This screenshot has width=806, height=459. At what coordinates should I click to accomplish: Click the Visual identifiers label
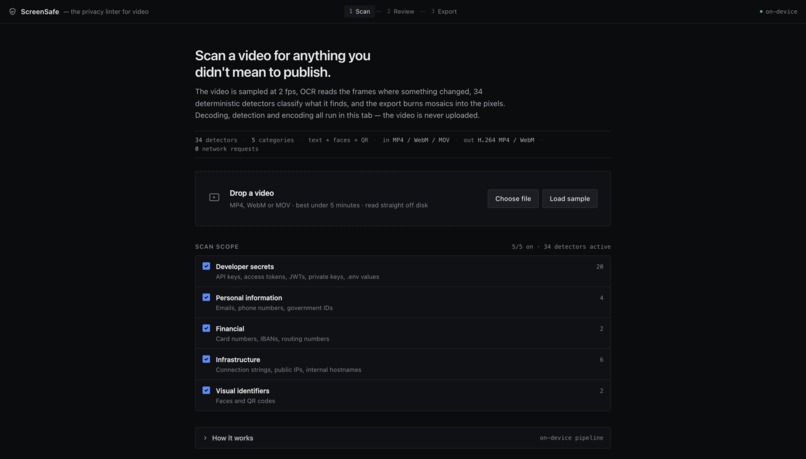(242, 391)
